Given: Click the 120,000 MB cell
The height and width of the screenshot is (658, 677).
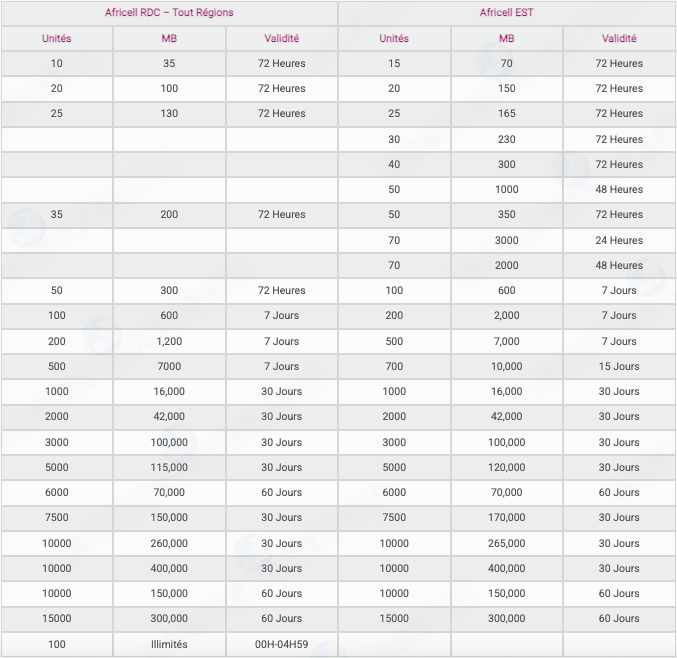Looking at the screenshot, I should coord(507,467).
